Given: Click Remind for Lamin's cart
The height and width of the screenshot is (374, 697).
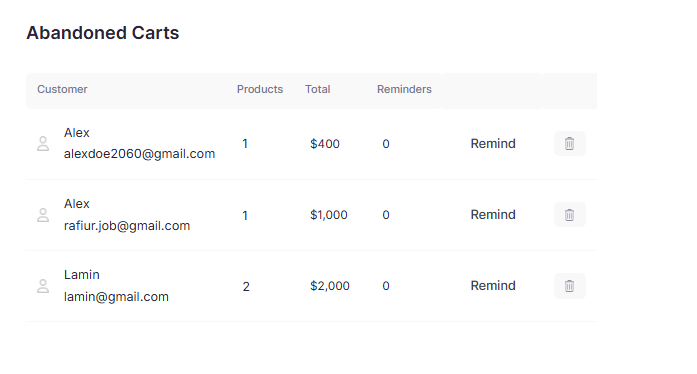Looking at the screenshot, I should tap(493, 286).
